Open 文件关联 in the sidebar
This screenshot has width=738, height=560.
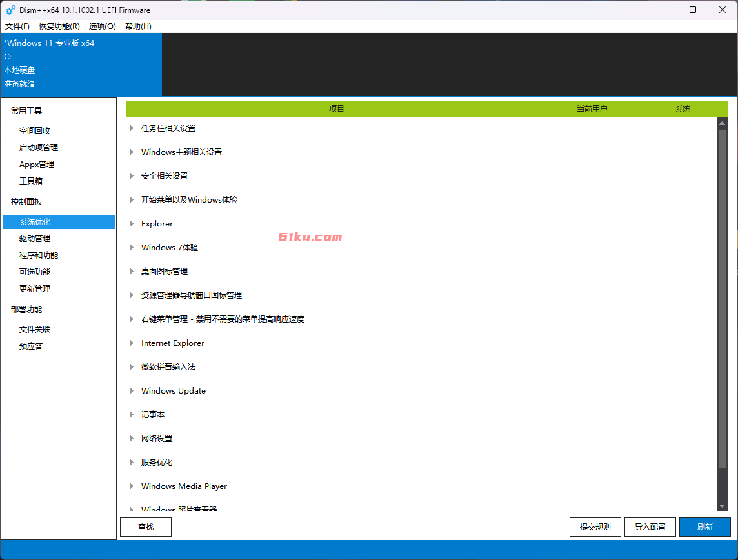tap(35, 330)
